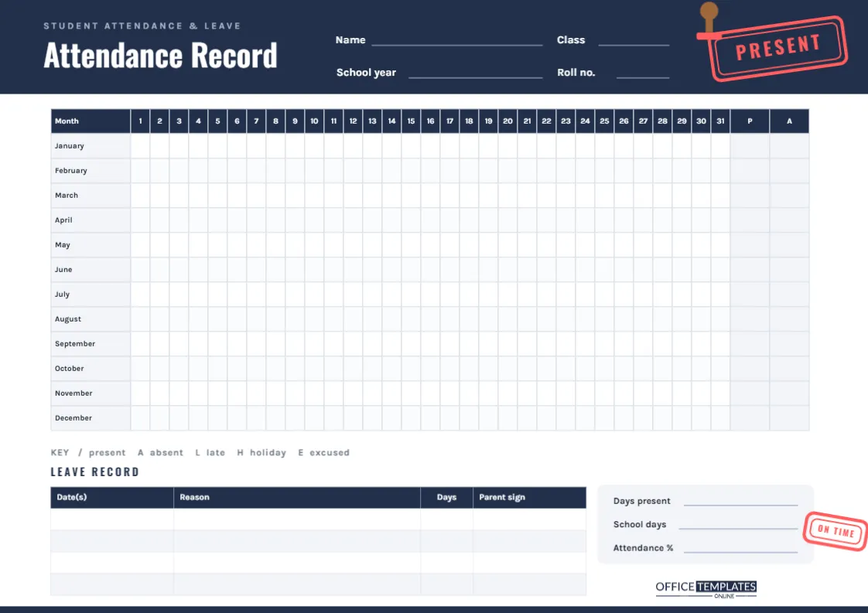Click first leave record Reason cell
This screenshot has height=613, width=868.
pos(297,519)
